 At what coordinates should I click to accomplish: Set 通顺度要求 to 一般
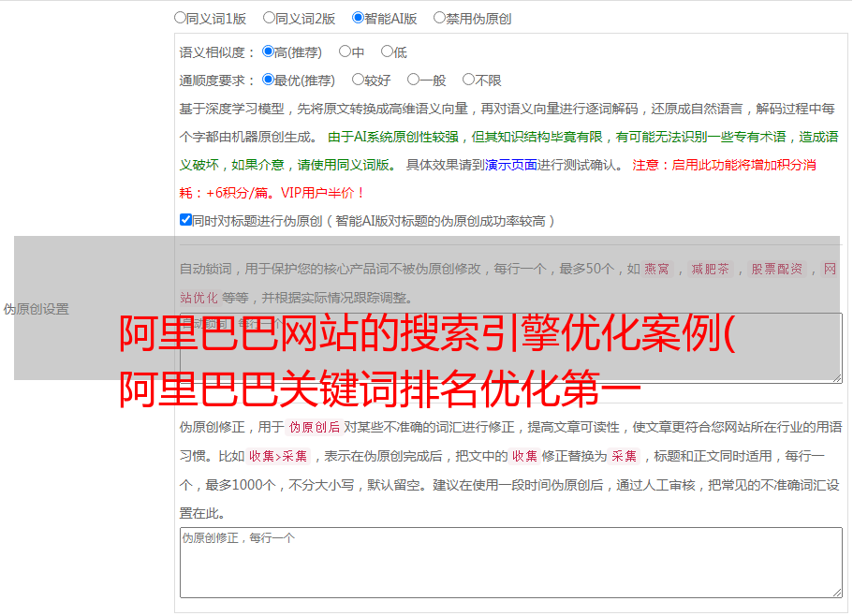point(414,80)
